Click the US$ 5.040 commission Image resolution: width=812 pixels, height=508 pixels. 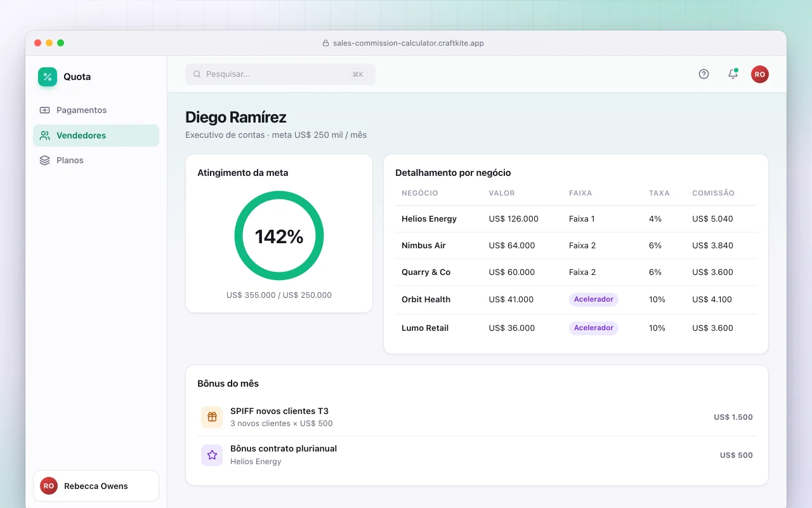712,219
